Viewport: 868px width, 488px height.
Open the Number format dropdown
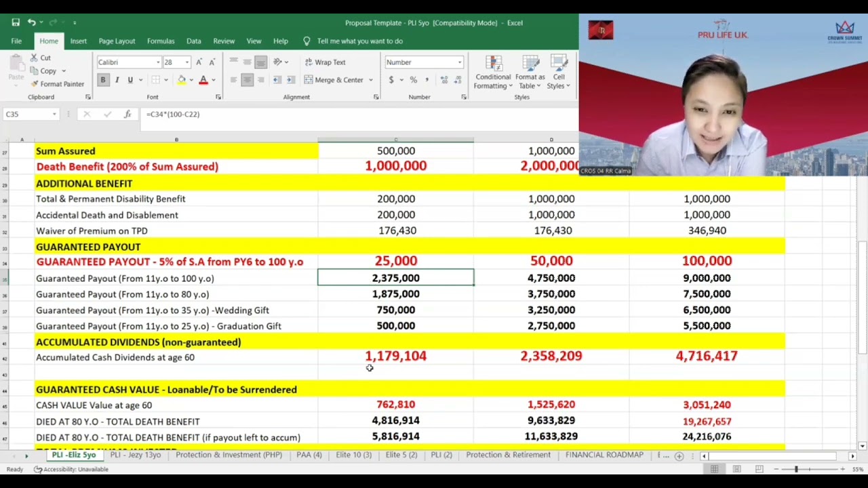[459, 62]
